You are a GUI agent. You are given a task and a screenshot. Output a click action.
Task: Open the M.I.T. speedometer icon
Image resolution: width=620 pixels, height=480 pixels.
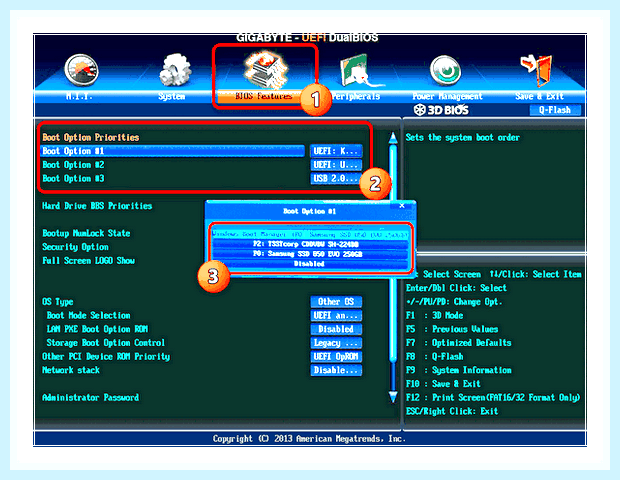tap(81, 70)
